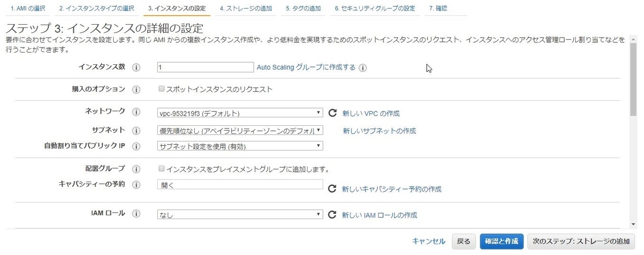Viewport: 644px width, 255px height.
Task: Go to step 2. インスタンスタイプの選択 tab
Action: [x=97, y=9]
